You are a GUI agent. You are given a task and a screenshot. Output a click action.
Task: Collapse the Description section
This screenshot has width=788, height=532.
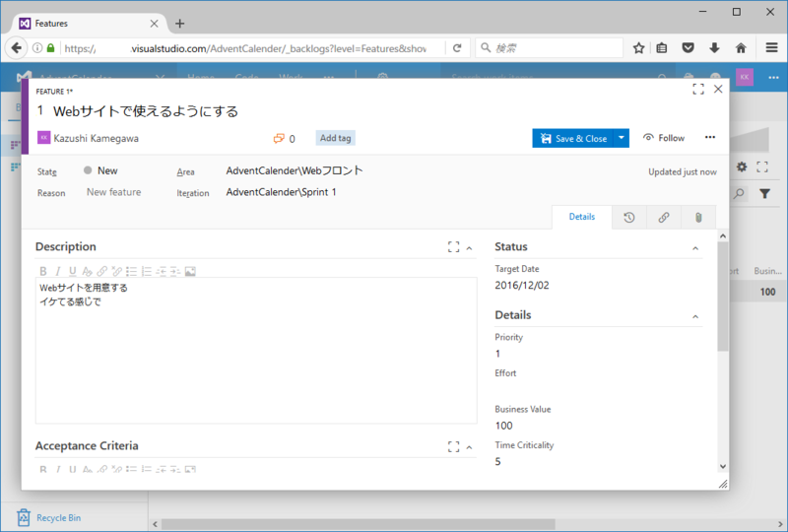470,248
